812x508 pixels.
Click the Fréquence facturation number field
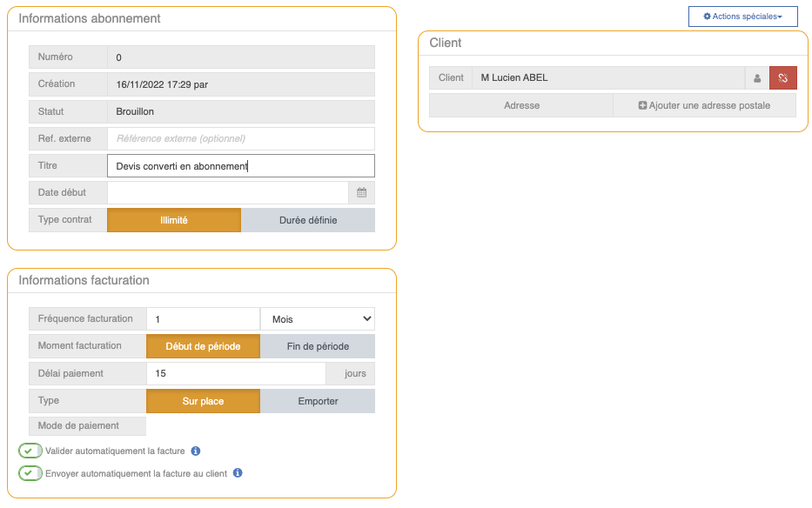click(203, 319)
